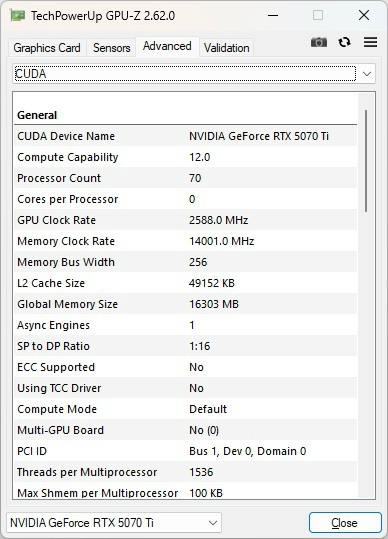Click the Processor Count value 70
The image size is (388, 539).
point(195,178)
